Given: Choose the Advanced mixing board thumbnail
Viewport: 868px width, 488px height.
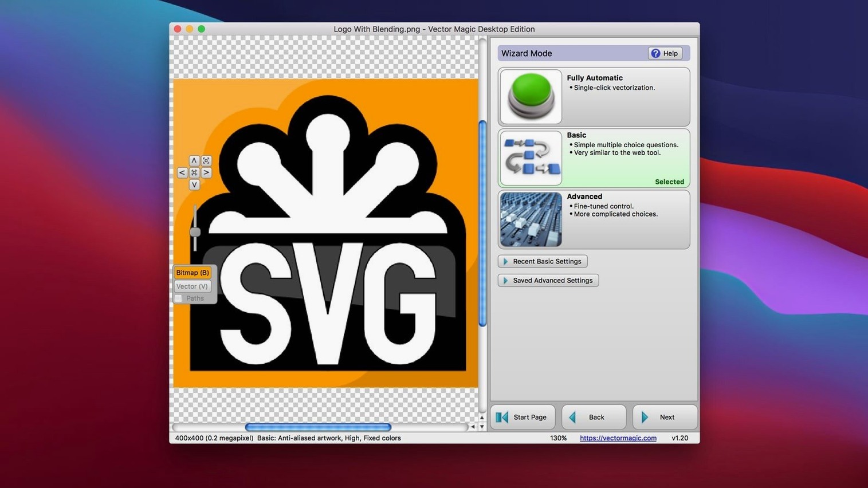Looking at the screenshot, I should (x=531, y=219).
